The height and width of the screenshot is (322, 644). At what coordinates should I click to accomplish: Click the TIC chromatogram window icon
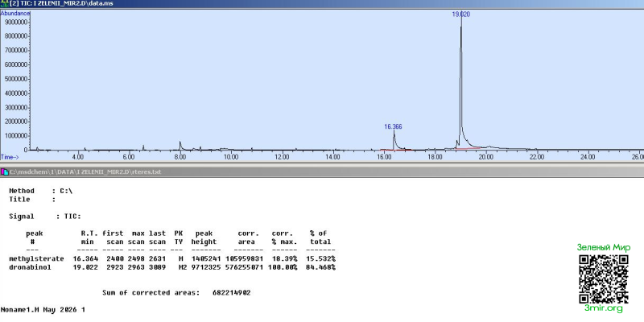tap(4, 3)
